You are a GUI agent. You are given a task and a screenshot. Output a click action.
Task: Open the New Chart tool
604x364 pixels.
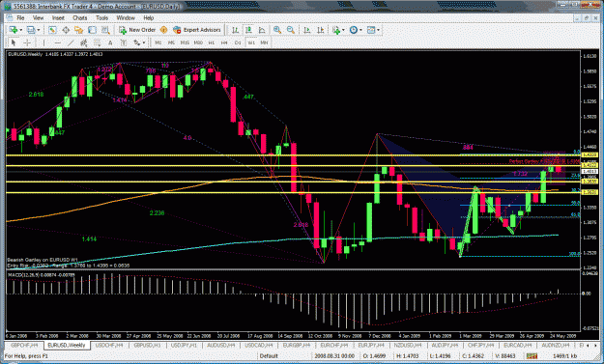[x=14, y=30]
